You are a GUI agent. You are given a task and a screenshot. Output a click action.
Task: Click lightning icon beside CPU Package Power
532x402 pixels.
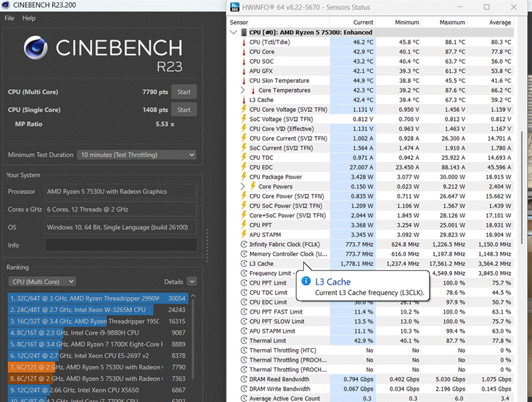(x=244, y=177)
